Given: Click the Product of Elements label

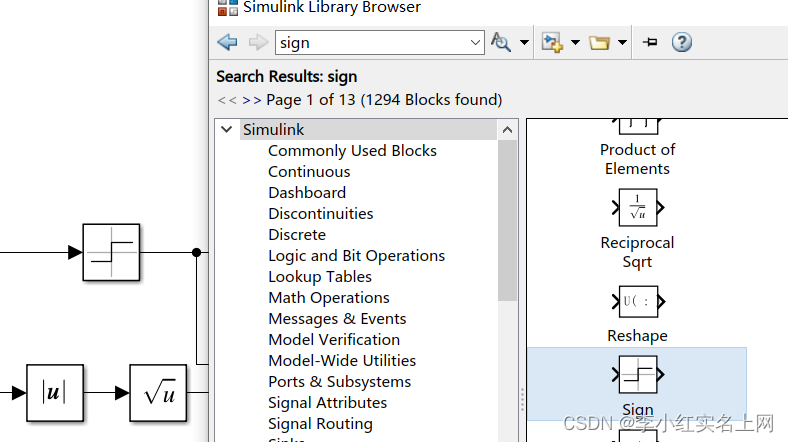Looking at the screenshot, I should [x=637, y=159].
